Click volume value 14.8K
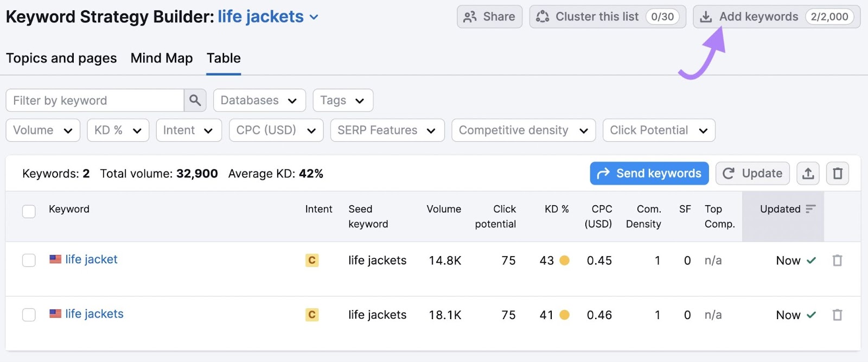Image resolution: width=868 pixels, height=362 pixels. click(x=445, y=261)
